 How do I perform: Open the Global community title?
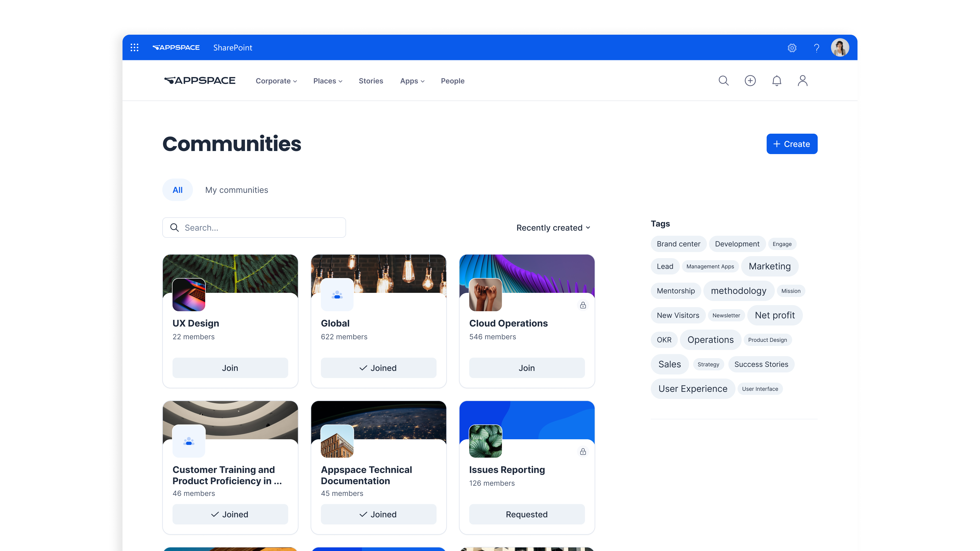[335, 323]
